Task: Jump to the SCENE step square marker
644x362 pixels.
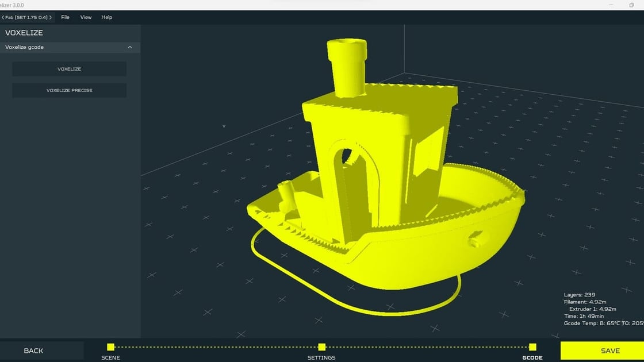Action: pos(110,346)
